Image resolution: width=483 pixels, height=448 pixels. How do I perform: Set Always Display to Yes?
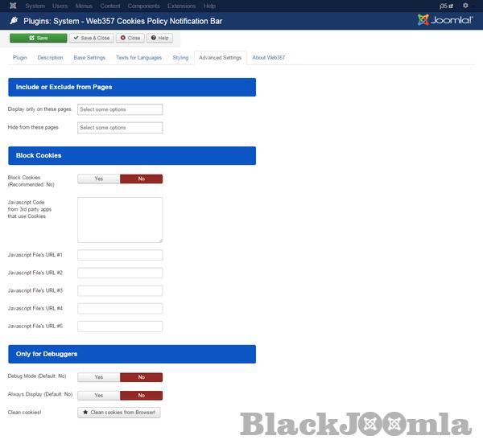click(99, 395)
